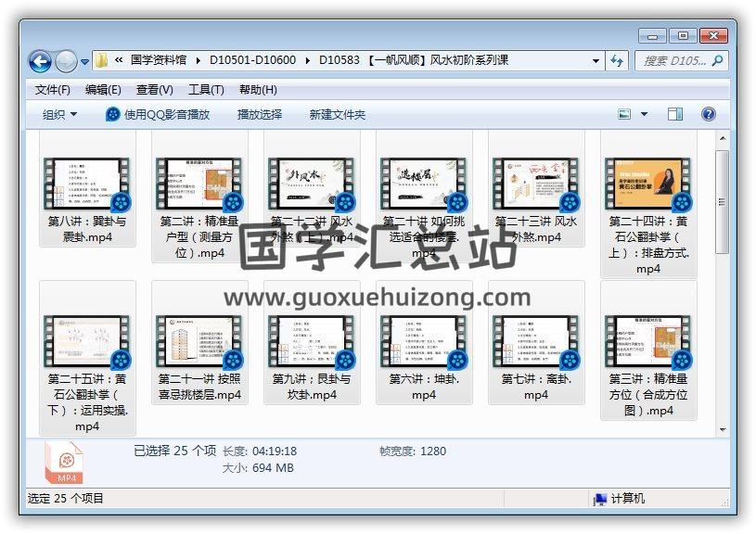Open the 组织 dropdown menu
This screenshot has height=534, width=756.
pos(59,114)
